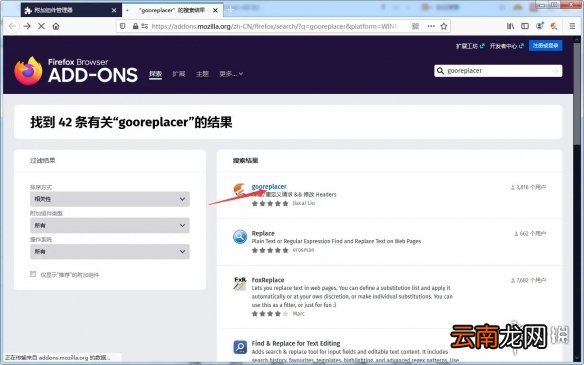Click the FoxReplace add-on icon
The width and height of the screenshot is (584, 365).
pyautogui.click(x=240, y=283)
